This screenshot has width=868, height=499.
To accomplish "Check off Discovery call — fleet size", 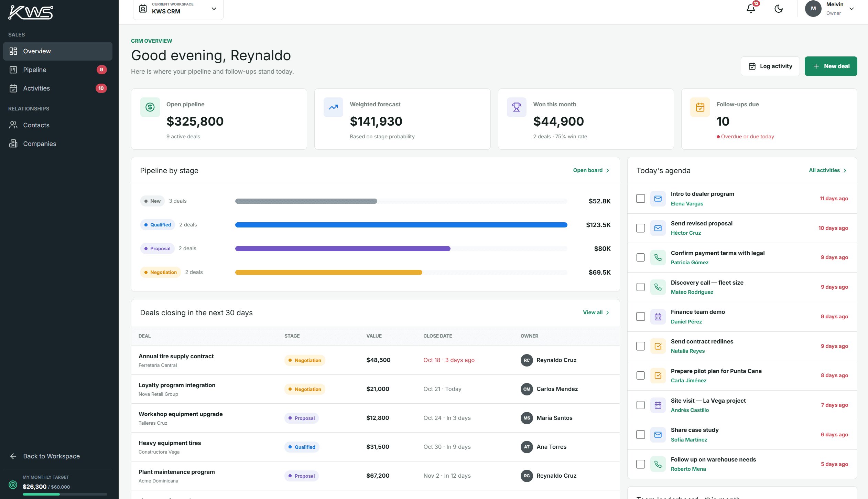I will (640, 287).
